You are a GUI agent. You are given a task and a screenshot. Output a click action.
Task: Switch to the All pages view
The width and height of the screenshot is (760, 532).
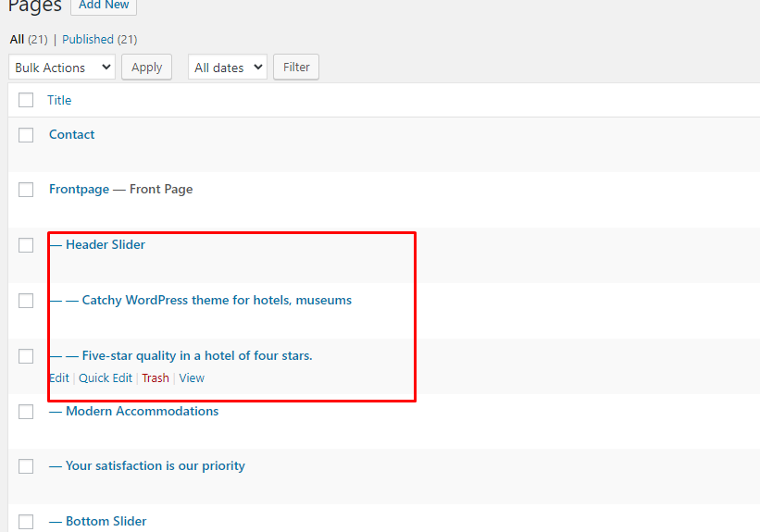pos(17,39)
